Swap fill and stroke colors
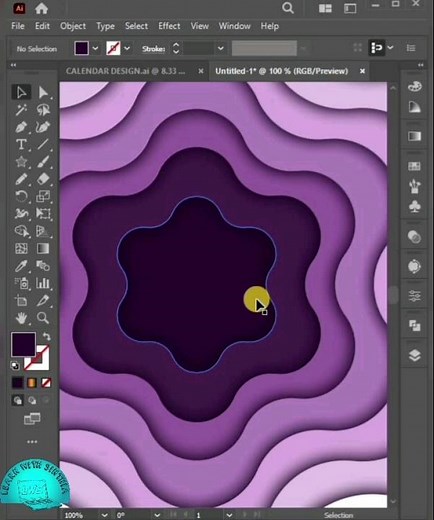Image resolution: width=434 pixels, height=520 pixels. pos(47,336)
